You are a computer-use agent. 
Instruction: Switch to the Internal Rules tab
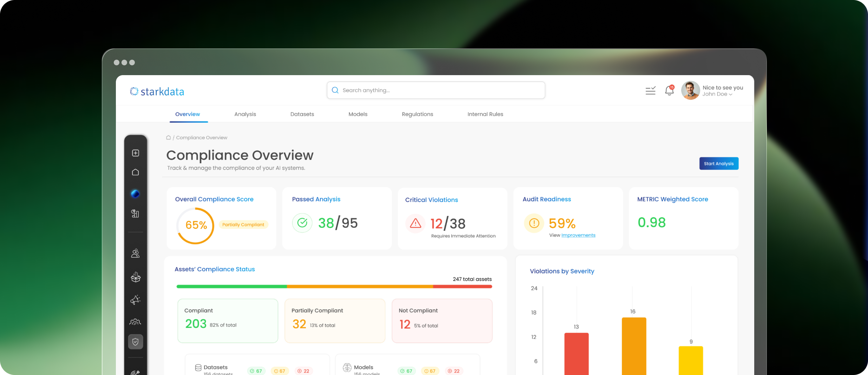point(485,114)
